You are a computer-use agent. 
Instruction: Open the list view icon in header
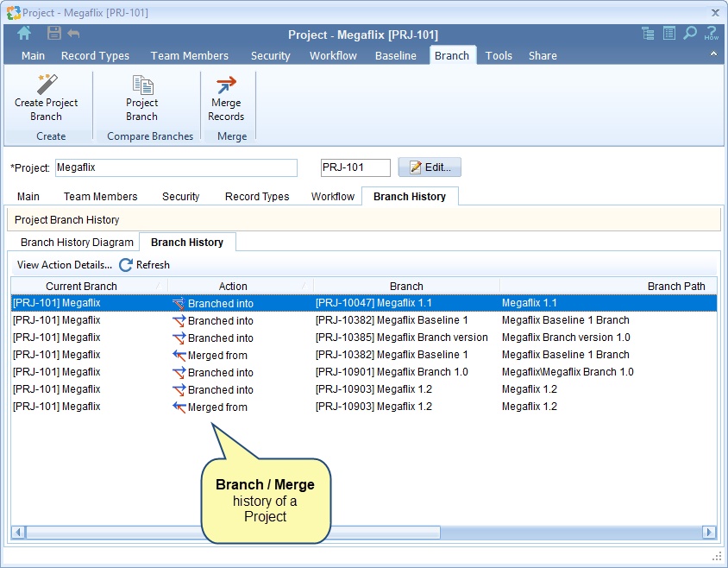(669, 34)
